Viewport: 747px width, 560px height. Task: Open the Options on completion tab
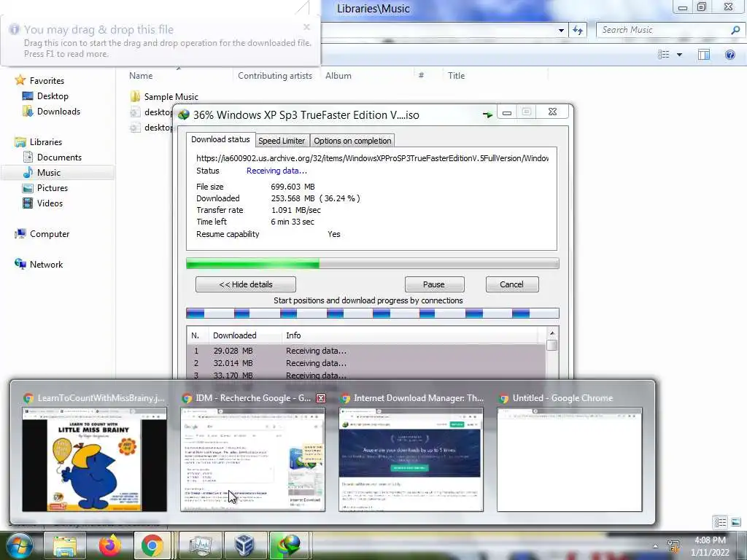tap(352, 141)
